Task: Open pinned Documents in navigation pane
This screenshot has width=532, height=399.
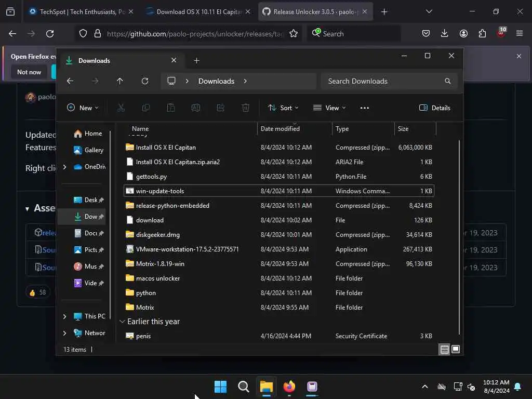Action: (88, 233)
